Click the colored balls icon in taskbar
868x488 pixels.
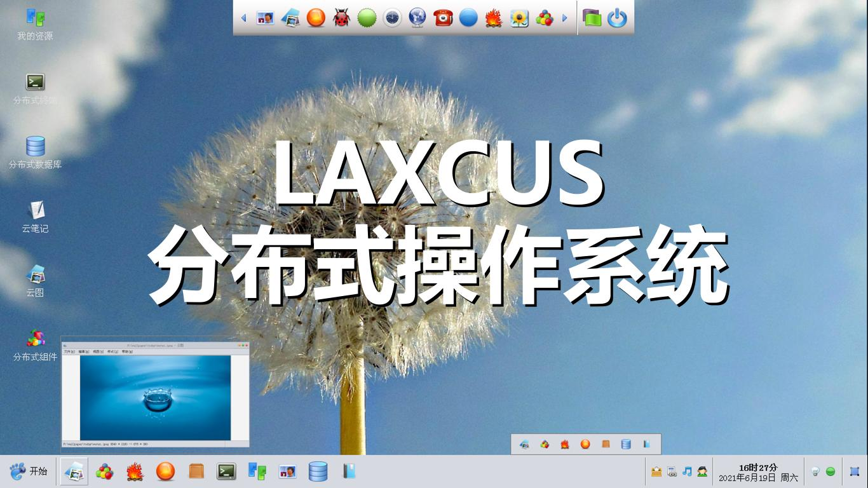[104, 471]
